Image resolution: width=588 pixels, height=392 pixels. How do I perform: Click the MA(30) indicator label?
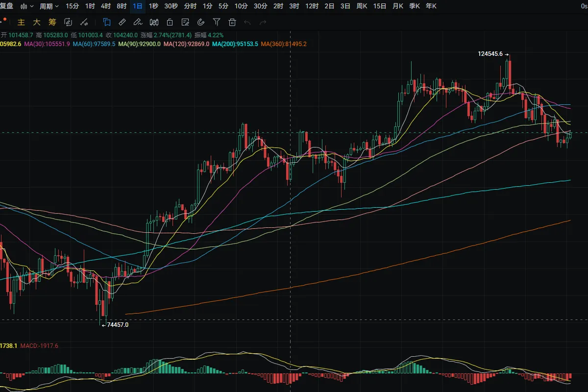click(47, 44)
